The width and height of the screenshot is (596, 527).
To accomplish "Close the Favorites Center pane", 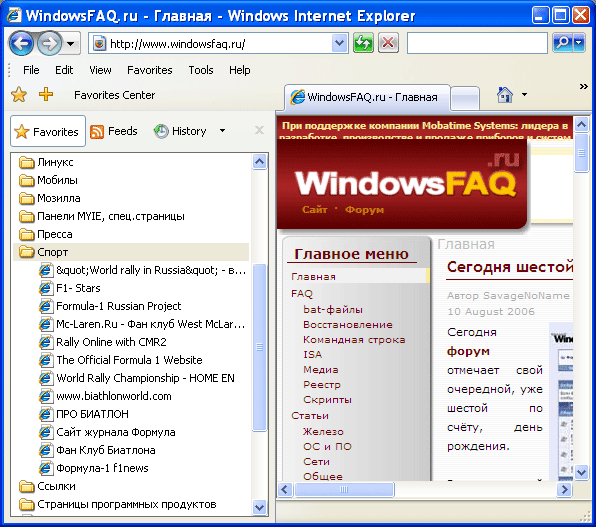I will click(259, 130).
